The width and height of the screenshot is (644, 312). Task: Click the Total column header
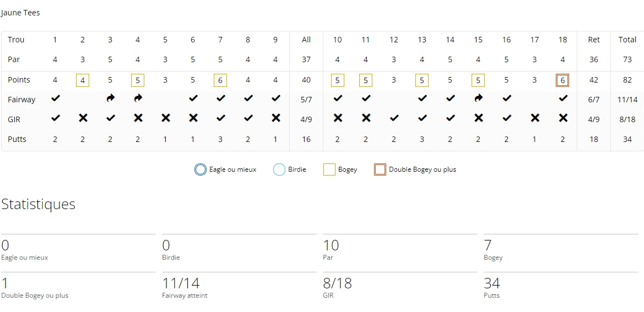pos(627,40)
